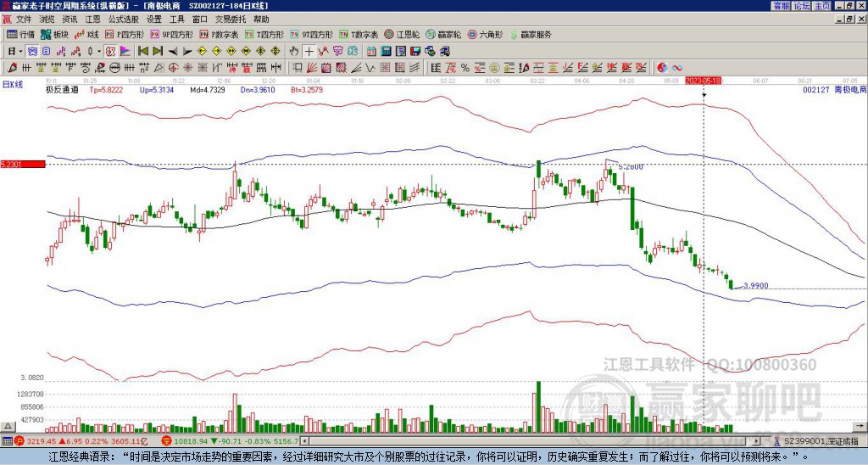Click the floppy disk save icon
This screenshot has height=465, width=868.
point(415,52)
